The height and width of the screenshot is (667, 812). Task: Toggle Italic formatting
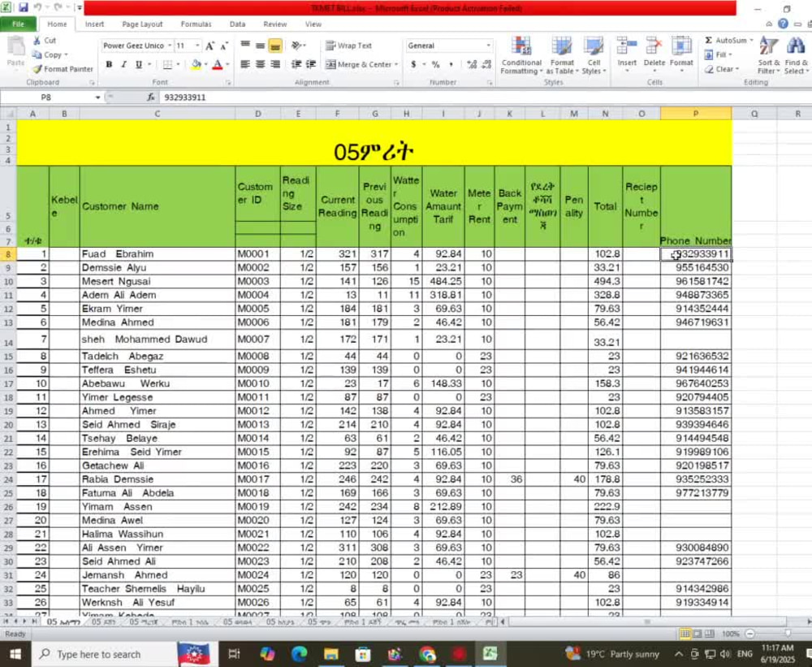(123, 64)
